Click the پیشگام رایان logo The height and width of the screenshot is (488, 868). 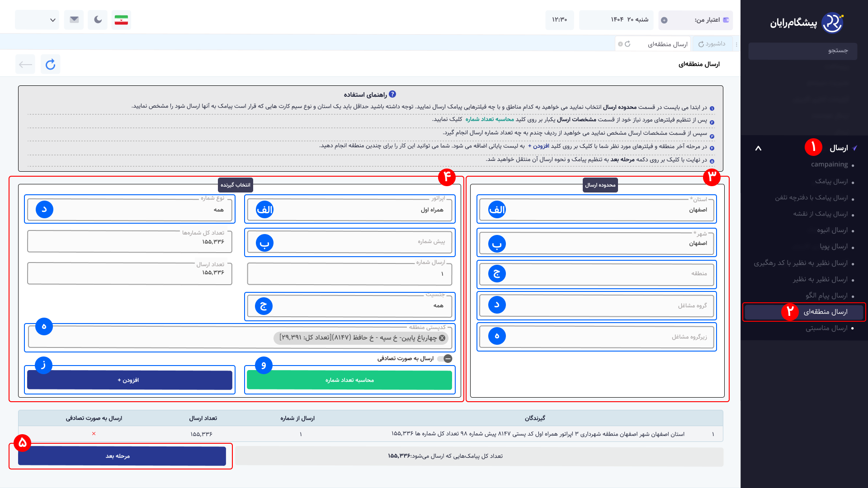[x=807, y=23]
